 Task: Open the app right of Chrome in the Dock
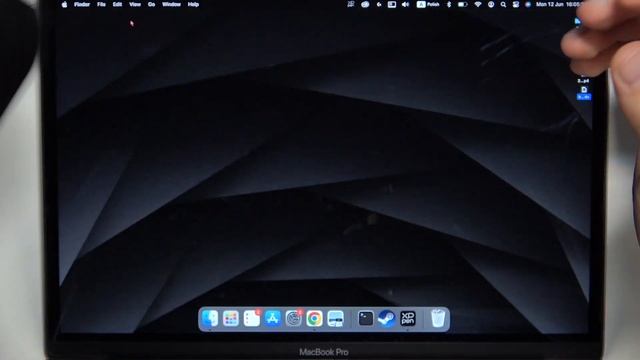335,318
